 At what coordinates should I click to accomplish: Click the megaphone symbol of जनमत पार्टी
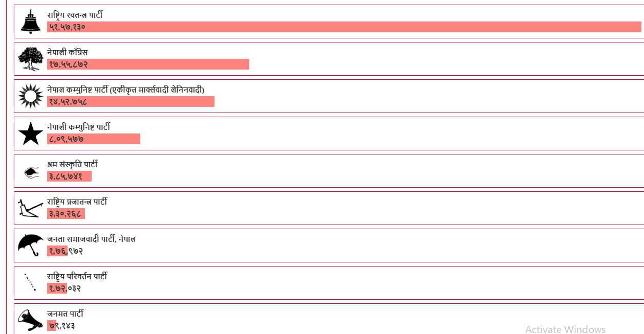coord(30,320)
